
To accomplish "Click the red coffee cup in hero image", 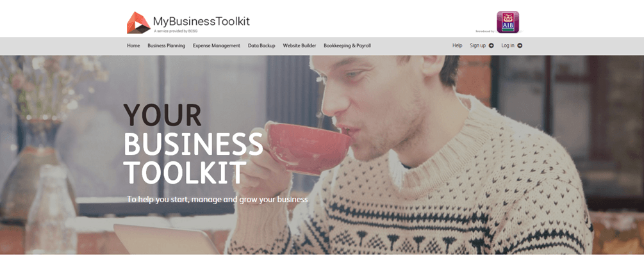I will pos(307,147).
